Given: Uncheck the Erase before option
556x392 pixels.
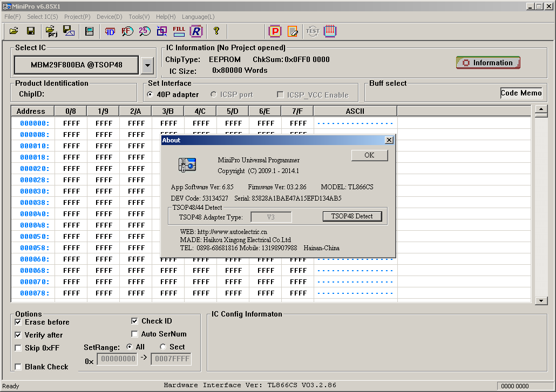Looking at the screenshot, I should click(18, 322).
